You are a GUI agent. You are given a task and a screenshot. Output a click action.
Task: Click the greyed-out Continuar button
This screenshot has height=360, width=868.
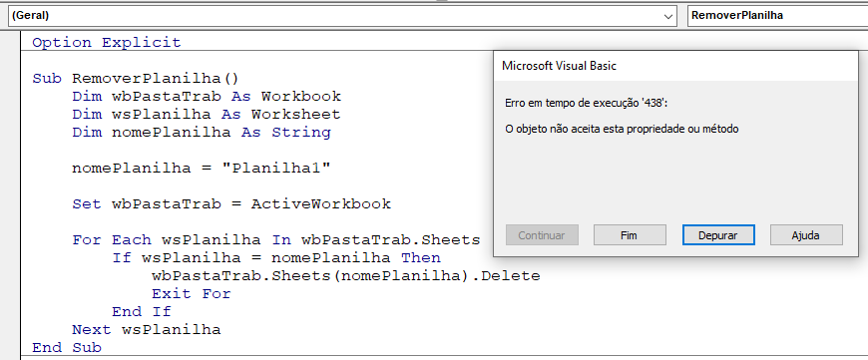coord(542,235)
